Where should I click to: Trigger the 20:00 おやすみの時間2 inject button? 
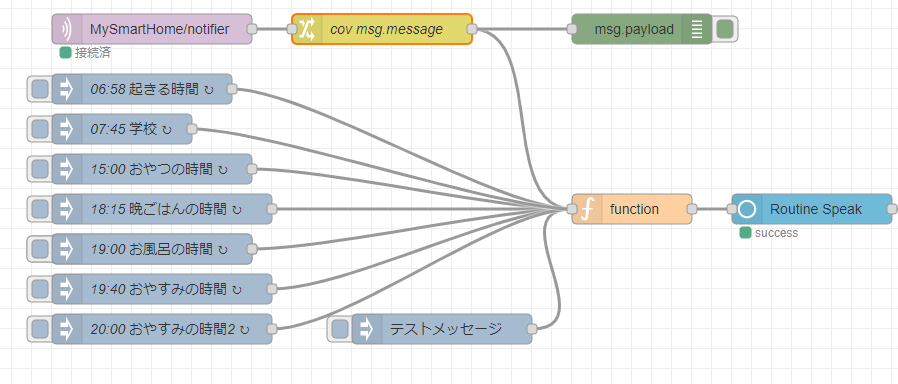pos(40,329)
